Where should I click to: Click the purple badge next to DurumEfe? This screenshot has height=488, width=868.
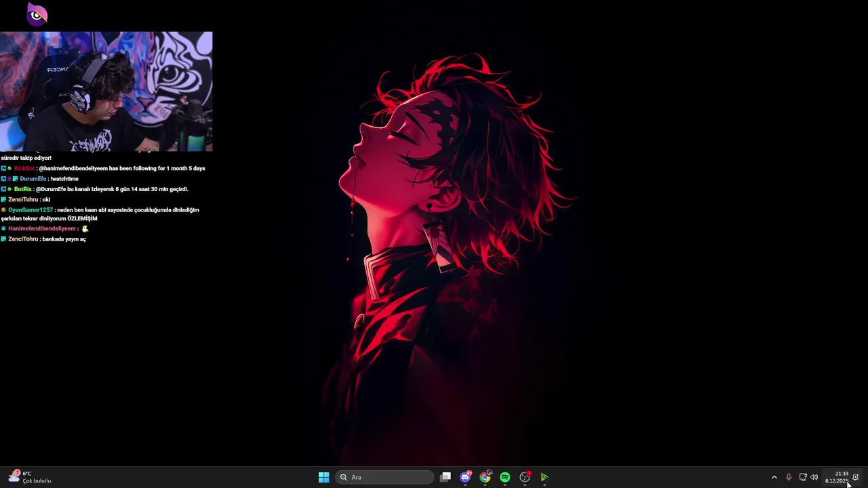(x=9, y=179)
